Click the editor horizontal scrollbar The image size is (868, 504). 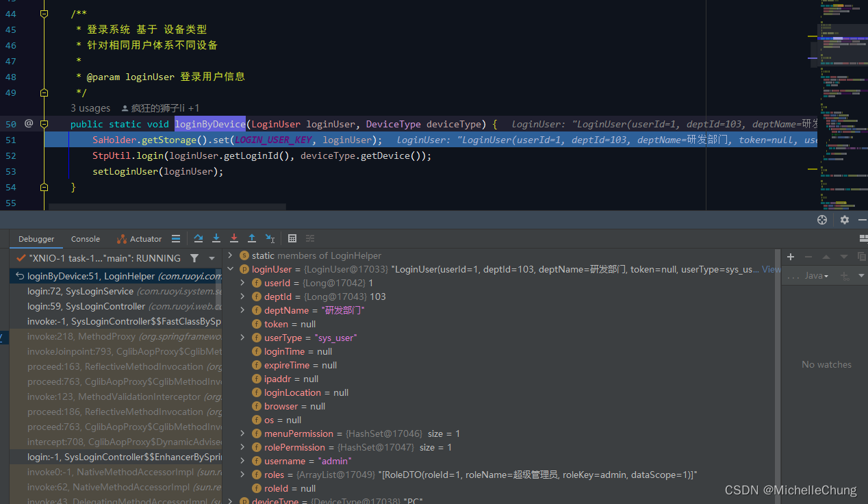pyautogui.click(x=167, y=206)
